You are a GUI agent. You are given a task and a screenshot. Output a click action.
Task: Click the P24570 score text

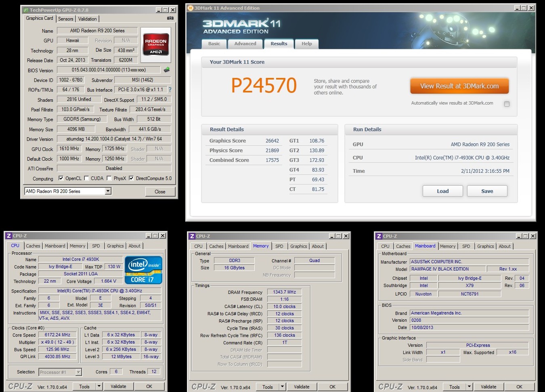(264, 86)
